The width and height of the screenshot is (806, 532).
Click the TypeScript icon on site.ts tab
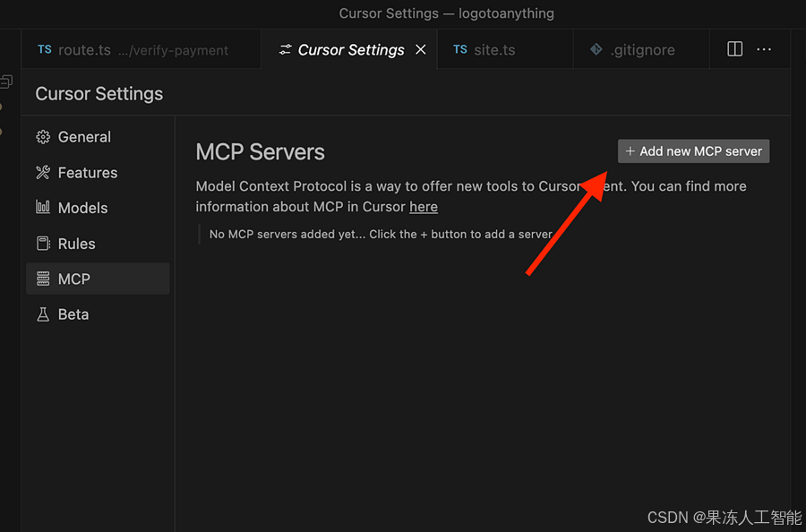[460, 49]
